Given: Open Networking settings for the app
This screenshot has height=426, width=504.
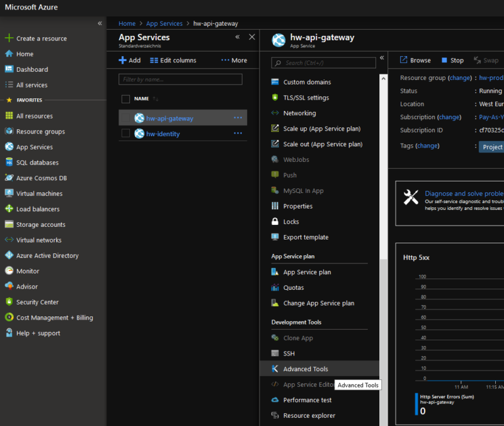Looking at the screenshot, I should 299,113.
